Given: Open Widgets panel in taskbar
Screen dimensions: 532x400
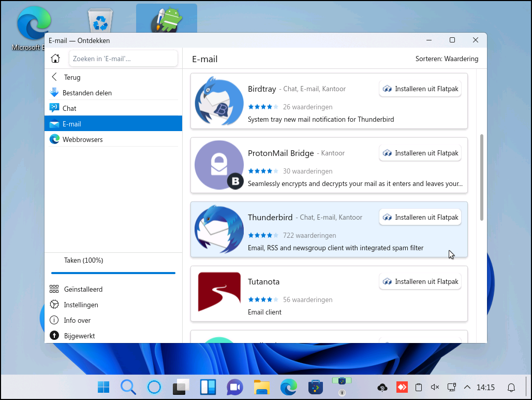Looking at the screenshot, I should [208, 387].
